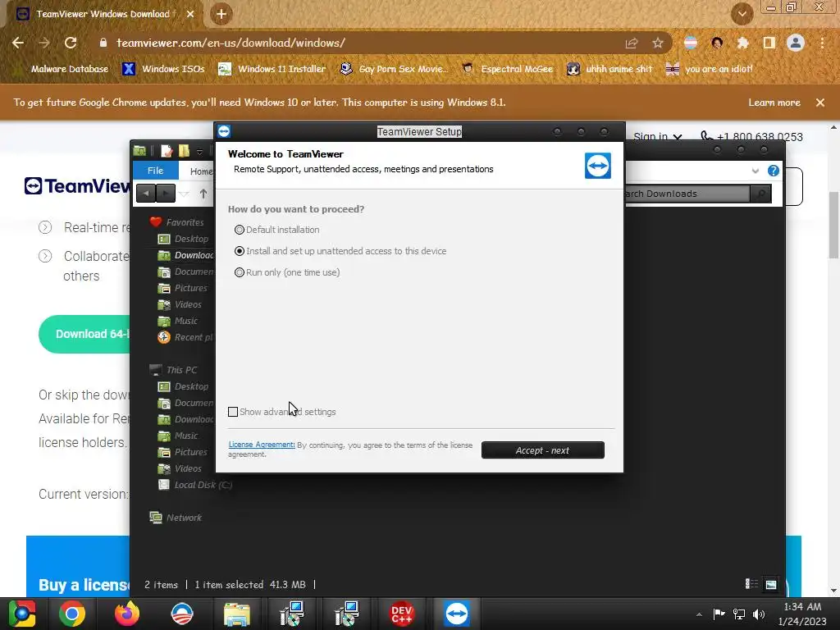Open the File Explorer taskbar icon
This screenshot has height=630, width=840.
[237, 614]
